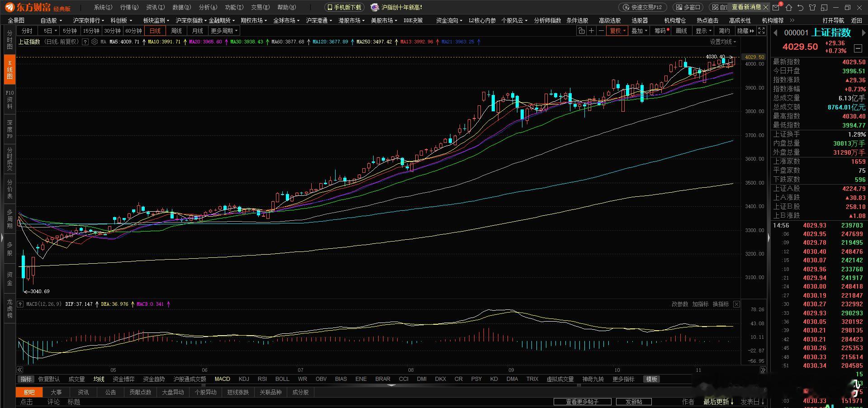Click the 改参数 MACD parameter link
Screen dimensions: 868x408
[680, 304]
